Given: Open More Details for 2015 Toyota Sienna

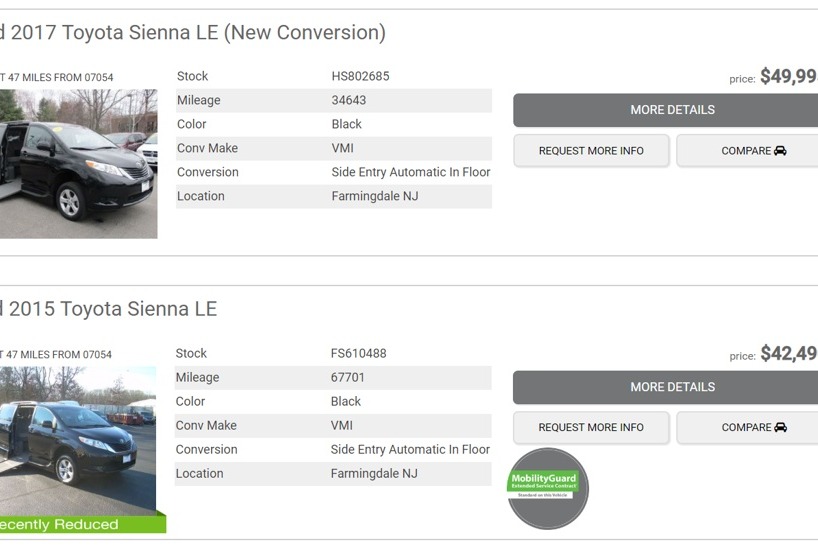Looking at the screenshot, I should click(x=666, y=387).
